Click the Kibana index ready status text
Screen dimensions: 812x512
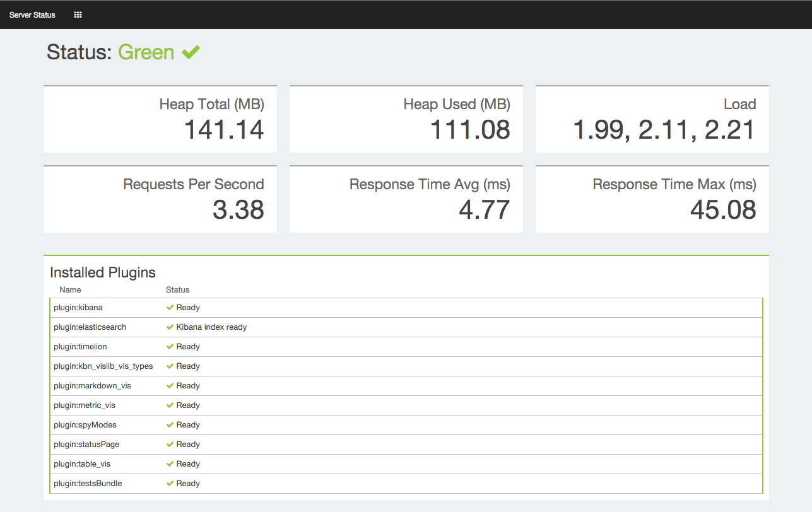tap(211, 327)
